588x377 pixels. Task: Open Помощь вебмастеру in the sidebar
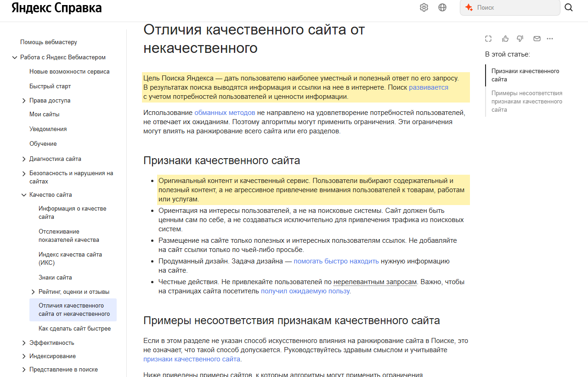click(x=49, y=42)
